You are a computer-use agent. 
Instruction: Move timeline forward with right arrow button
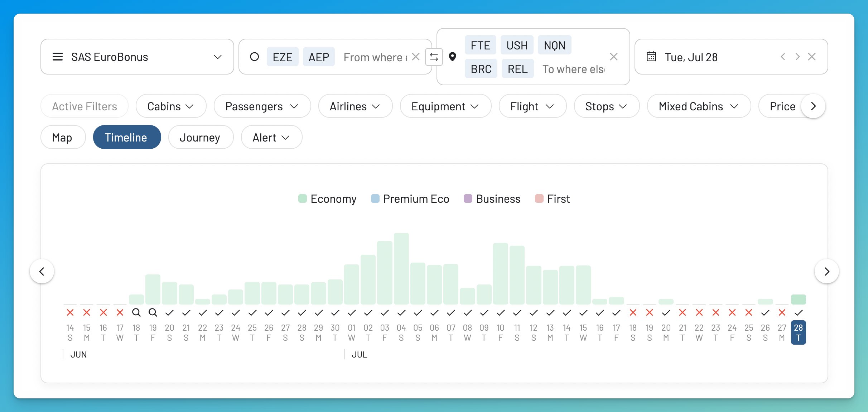point(827,271)
